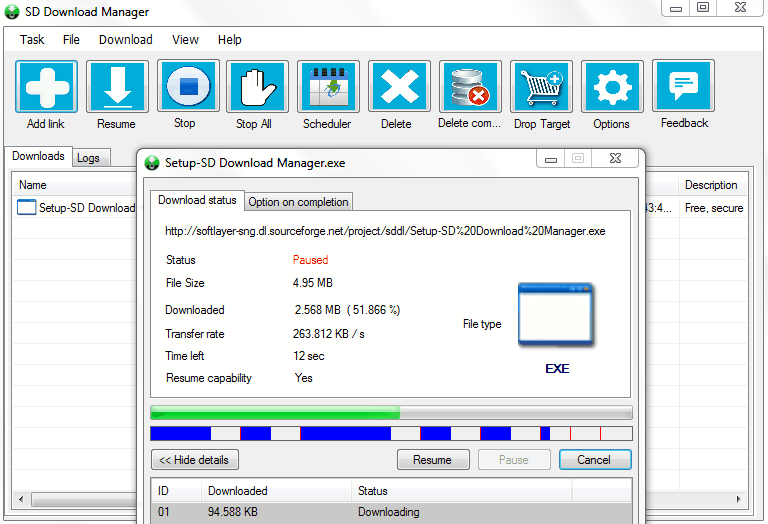Open Options gear icon
The height and width of the screenshot is (524, 768).
(612, 87)
